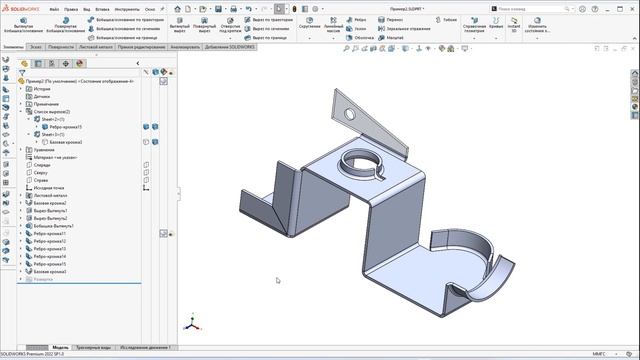Select the Swept Boss/Base tool

(125, 20)
